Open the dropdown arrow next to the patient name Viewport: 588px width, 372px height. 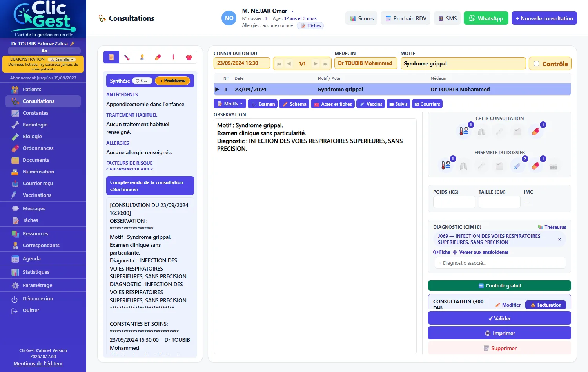292,11
